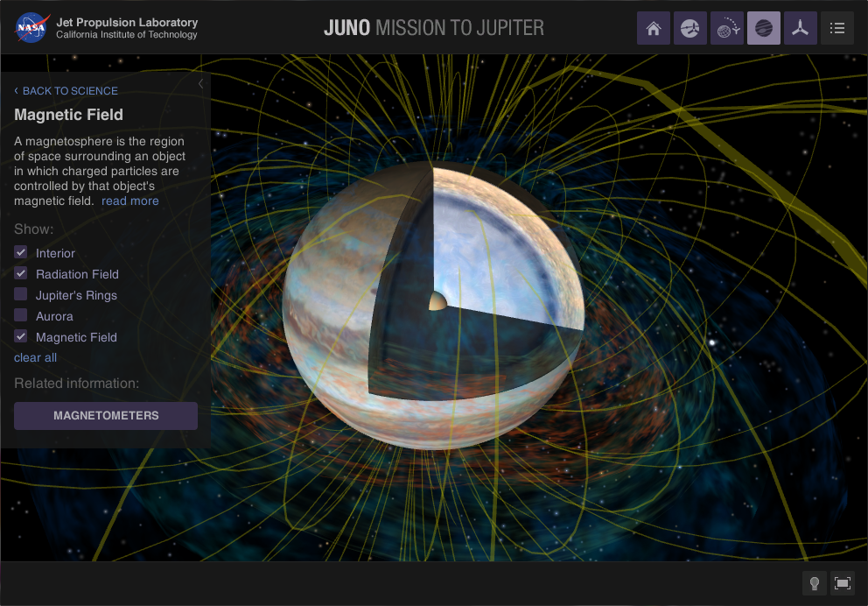Select the Jupiter science section icon

coord(763,28)
